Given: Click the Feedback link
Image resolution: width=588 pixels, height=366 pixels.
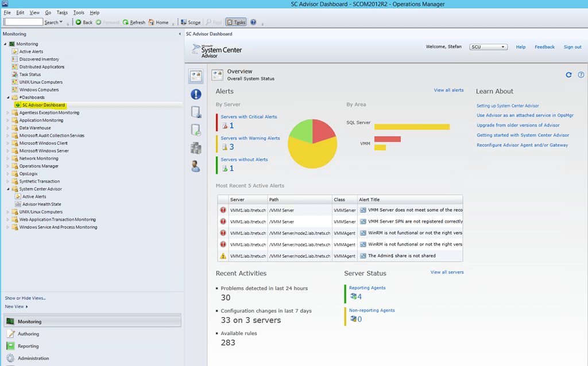Looking at the screenshot, I should [x=544, y=47].
